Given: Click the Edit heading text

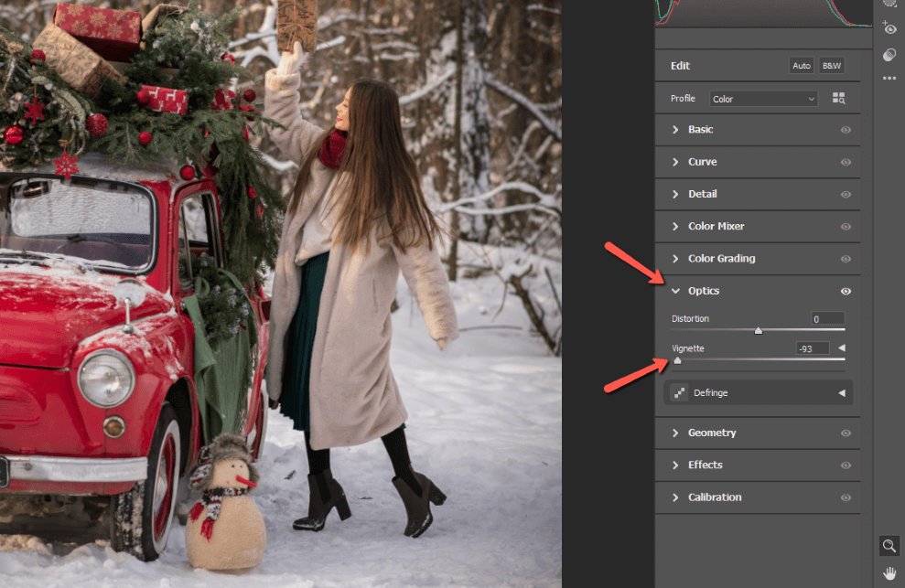Looking at the screenshot, I should [681, 66].
